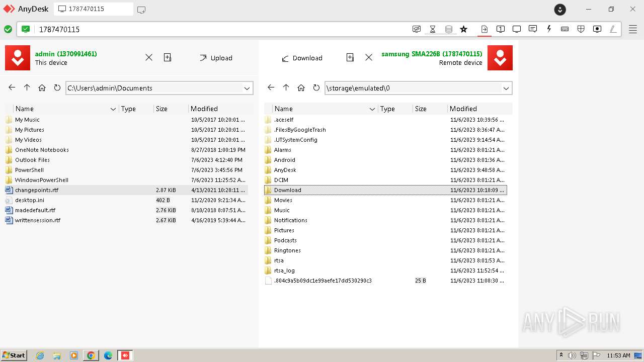The image size is (644, 362).
Task: Click the green connection status icon
Action: click(8, 29)
